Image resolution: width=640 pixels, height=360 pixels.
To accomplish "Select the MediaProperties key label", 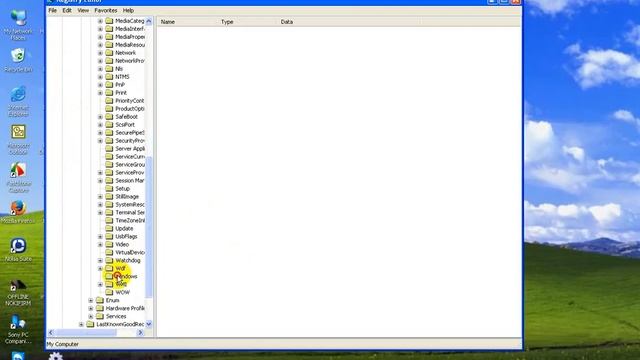I will [x=130, y=37].
